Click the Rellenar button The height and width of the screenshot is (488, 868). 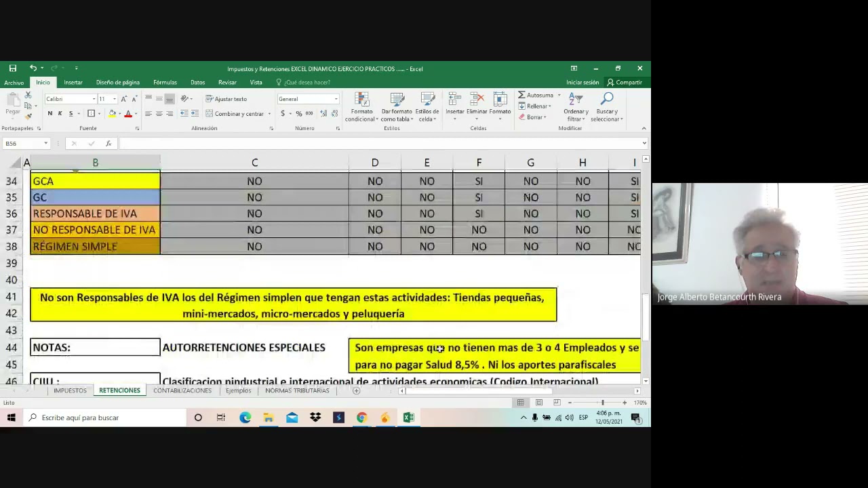534,106
